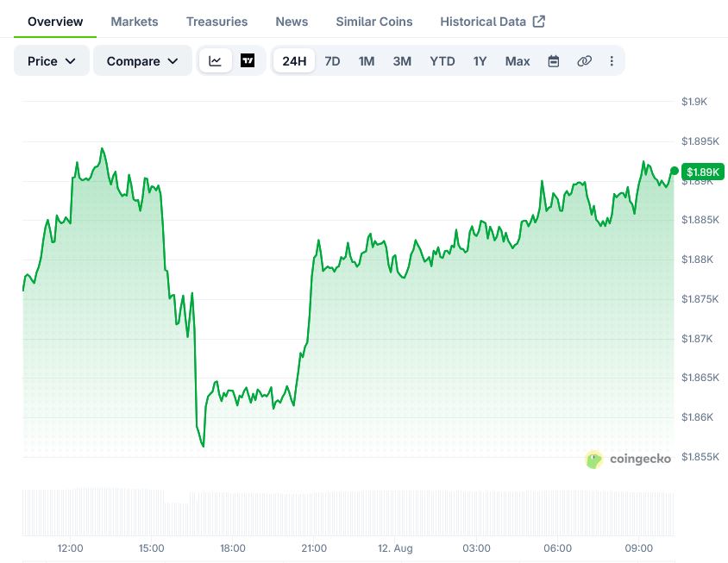Image resolution: width=728 pixels, height=563 pixels.
Task: Click the 18:00 time axis label
Action: 233,548
